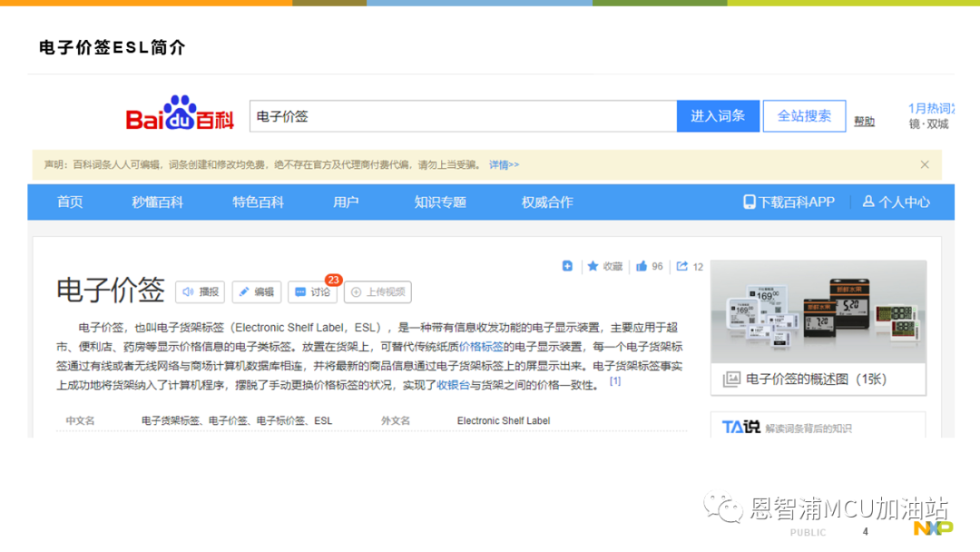The image size is (980, 552).
Task: Go to the 首页 tab
Action: pos(70,202)
